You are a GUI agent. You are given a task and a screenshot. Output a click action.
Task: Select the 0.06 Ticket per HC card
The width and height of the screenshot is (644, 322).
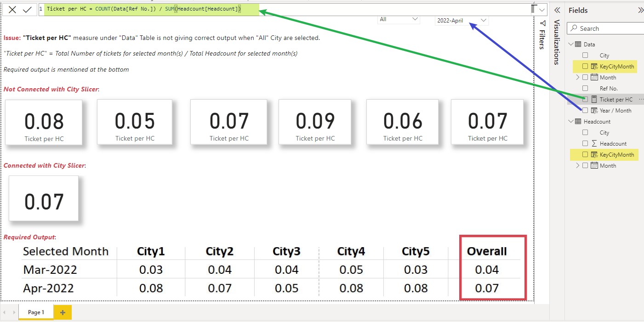403,122
